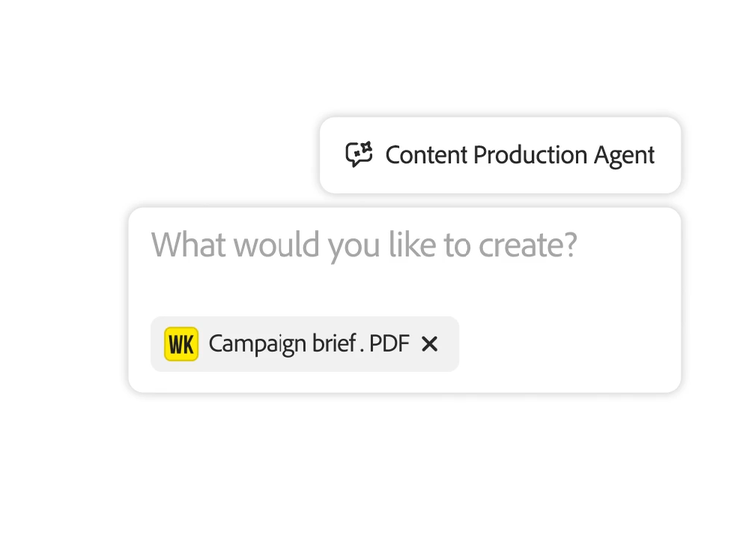The width and height of the screenshot is (746, 560).
Task: Open the Campaign brief PDF file name
Action: pos(308,344)
